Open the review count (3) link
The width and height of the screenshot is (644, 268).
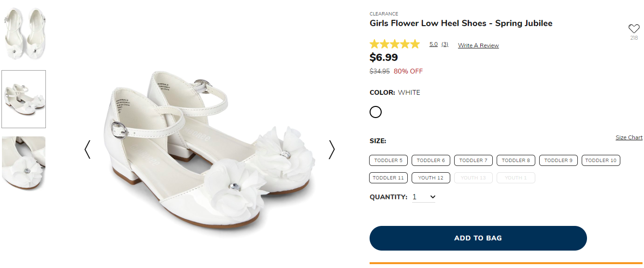click(x=444, y=45)
